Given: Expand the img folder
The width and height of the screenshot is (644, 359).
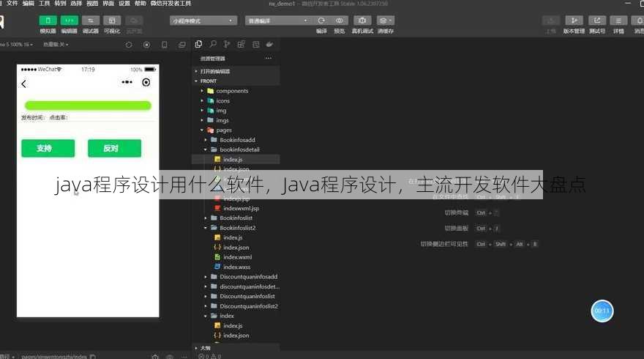Looking at the screenshot, I should [236, 111].
